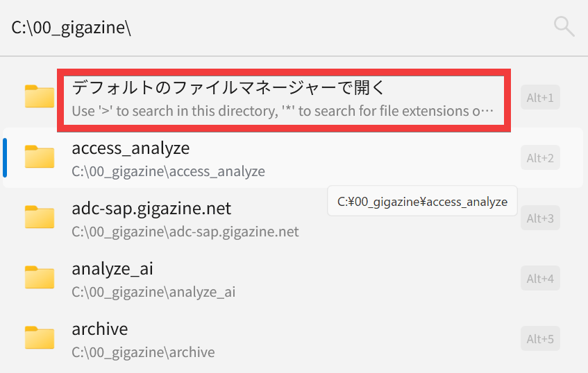
Task: Click the Alt+2 shortcut badge
Action: (540, 157)
